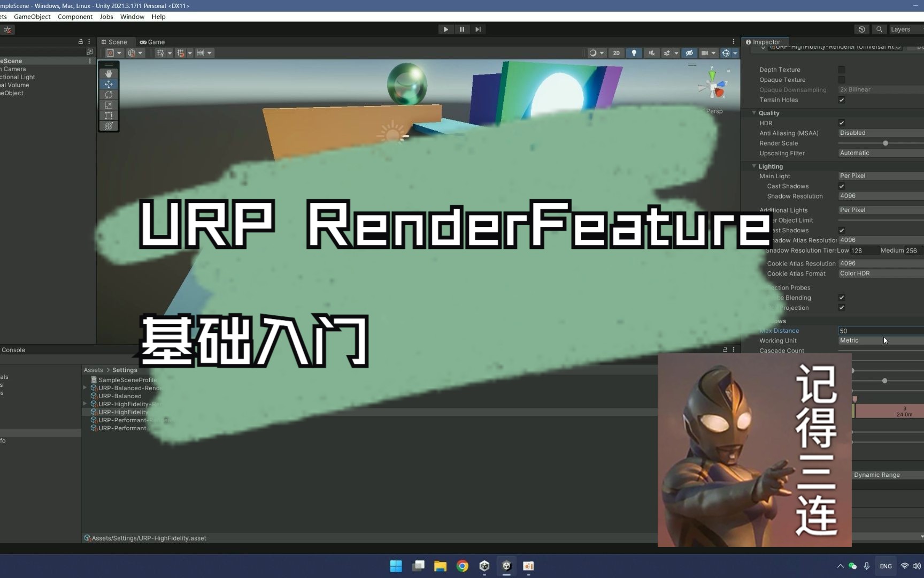The image size is (924, 578).
Task: Open the Unity search
Action: tap(879, 29)
